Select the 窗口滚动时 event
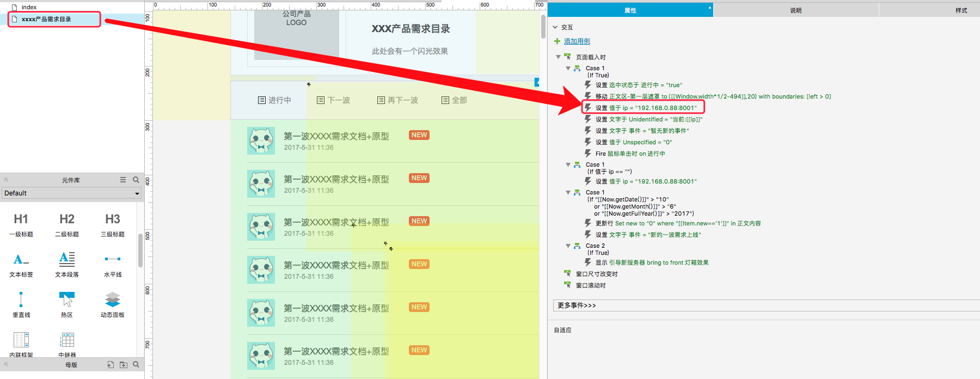This screenshot has height=379, width=980. pyautogui.click(x=591, y=285)
